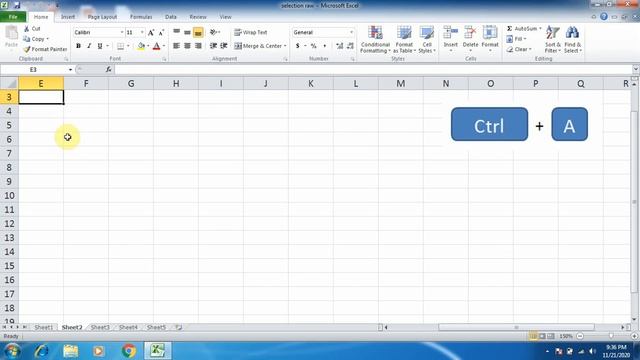Switch to Sheet1 tab

pos(44,327)
